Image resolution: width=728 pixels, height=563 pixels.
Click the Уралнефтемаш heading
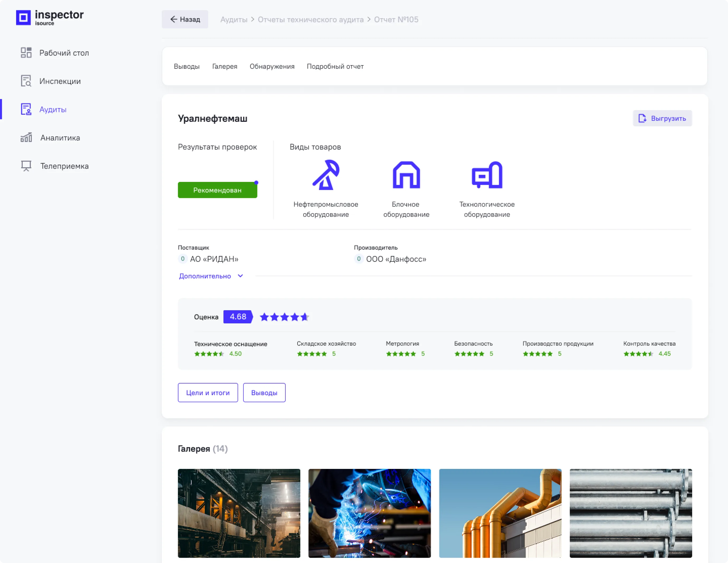pos(212,118)
